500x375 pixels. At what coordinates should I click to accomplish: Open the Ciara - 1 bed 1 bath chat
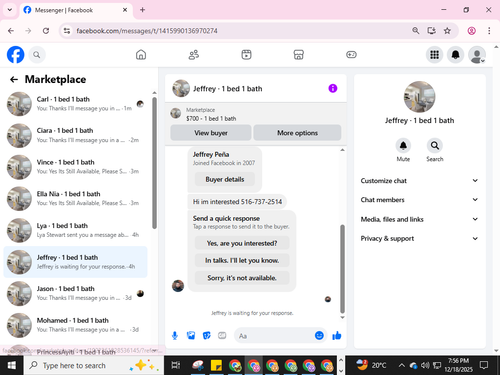[76, 135]
